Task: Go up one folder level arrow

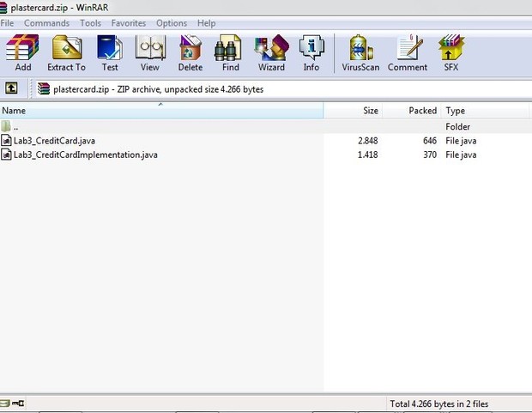Action: pos(11,88)
